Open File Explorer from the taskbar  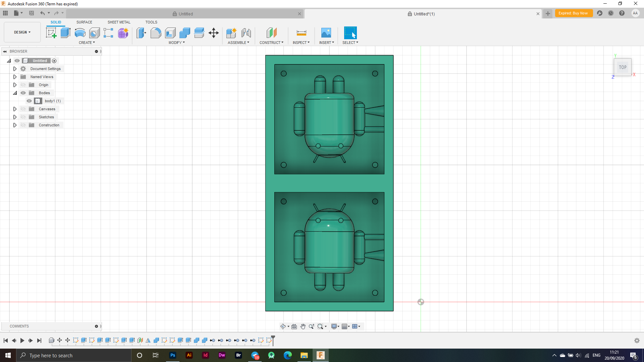304,355
